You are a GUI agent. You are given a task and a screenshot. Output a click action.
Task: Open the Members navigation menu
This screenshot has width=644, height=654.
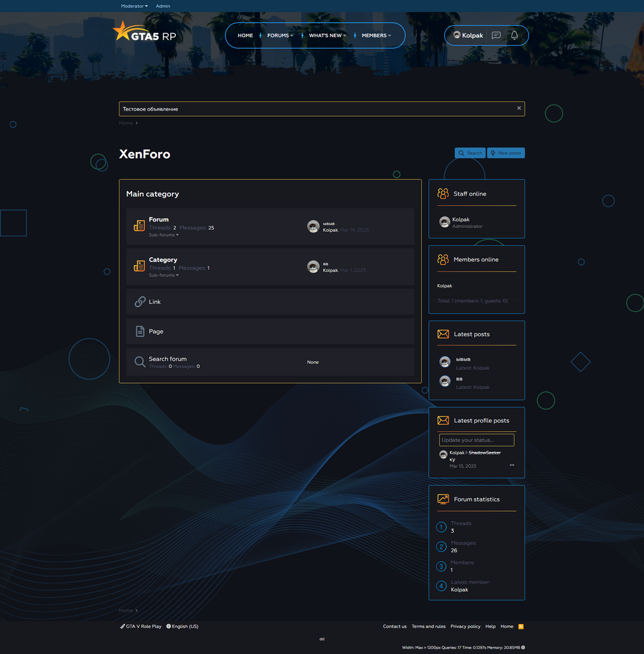pyautogui.click(x=376, y=36)
